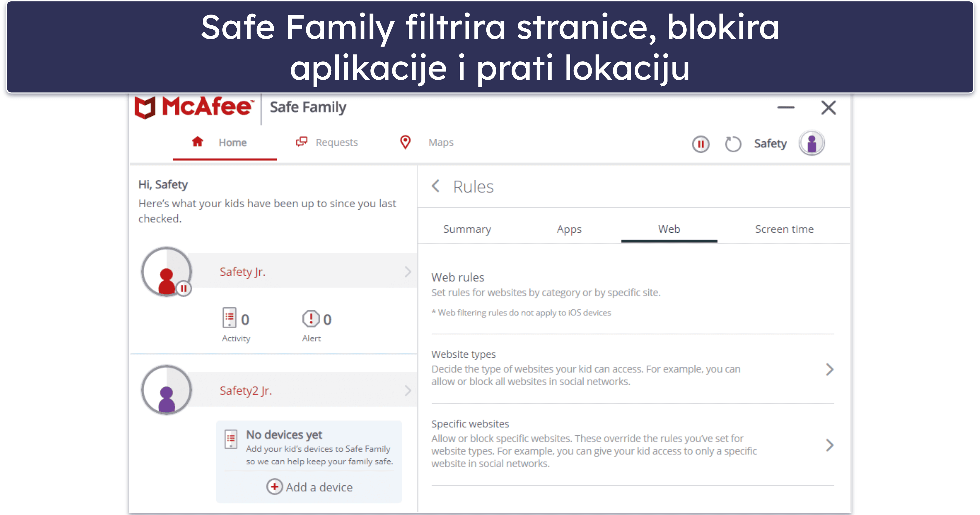Click the Alert label
The width and height of the screenshot is (980, 515).
pyautogui.click(x=312, y=338)
